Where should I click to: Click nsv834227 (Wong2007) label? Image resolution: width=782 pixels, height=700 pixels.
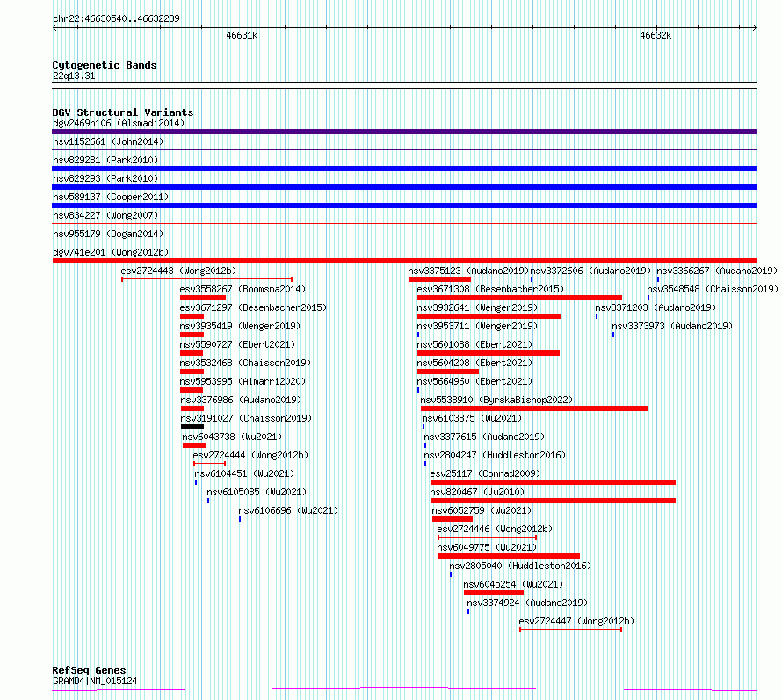(x=105, y=215)
